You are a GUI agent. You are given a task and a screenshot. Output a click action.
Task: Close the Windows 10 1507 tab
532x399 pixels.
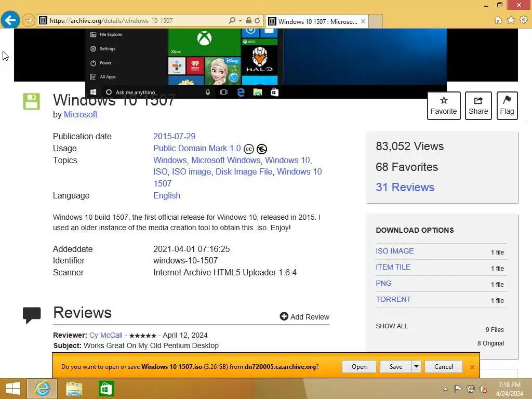coord(363,21)
